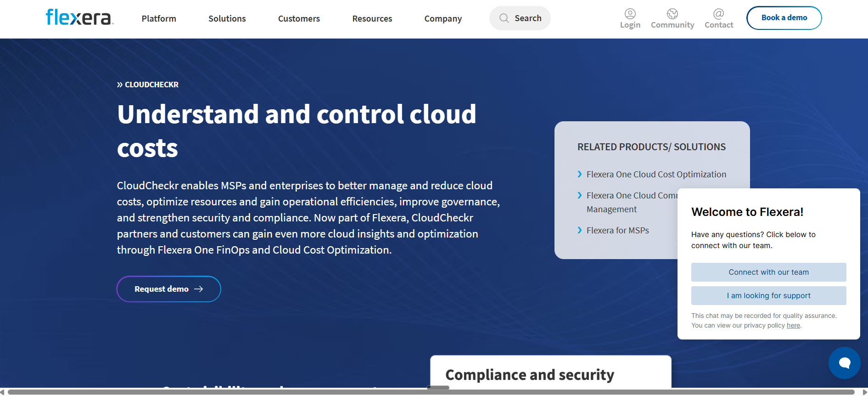Viewport: 868px width, 396px height.
Task: Click chevron beside Cloud Cost Optimization
Action: coord(580,174)
